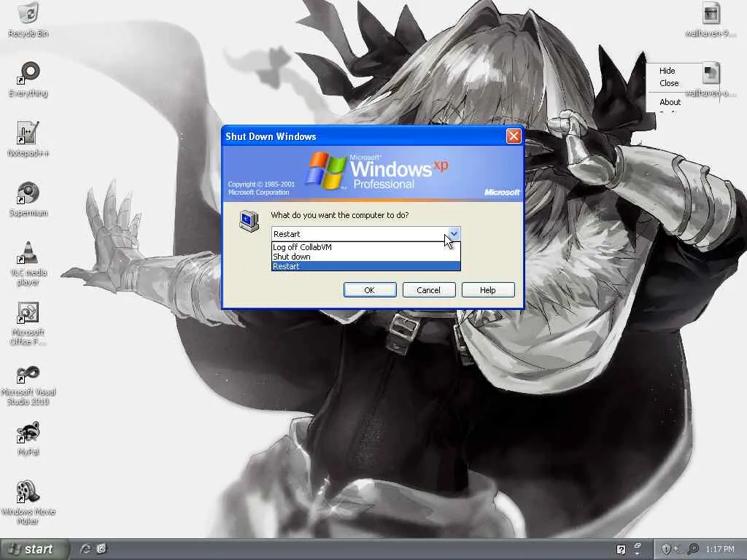Screen dimensions: 747x560
Task: Click the second quick launch icon next to Internet Explorer
Action: pos(101,548)
